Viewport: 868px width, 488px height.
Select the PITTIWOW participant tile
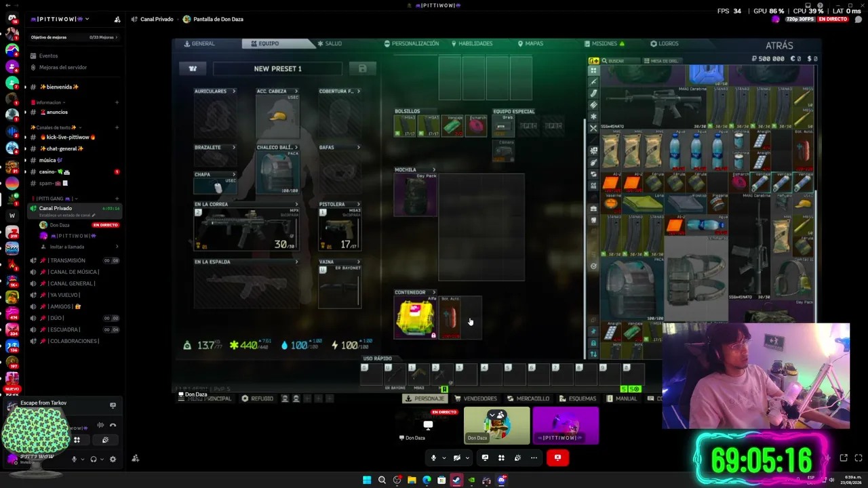(x=566, y=426)
